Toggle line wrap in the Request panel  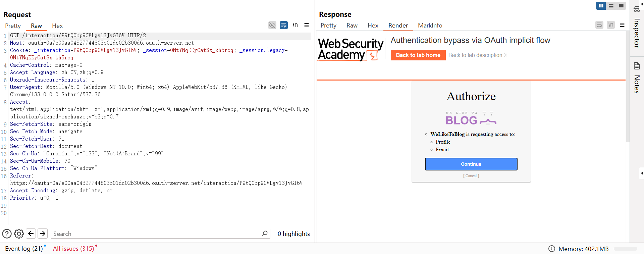[284, 25]
